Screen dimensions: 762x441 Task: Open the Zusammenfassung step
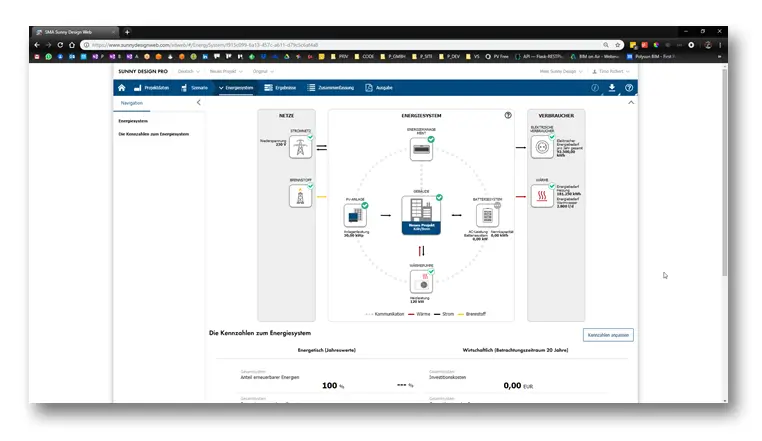coord(331,88)
